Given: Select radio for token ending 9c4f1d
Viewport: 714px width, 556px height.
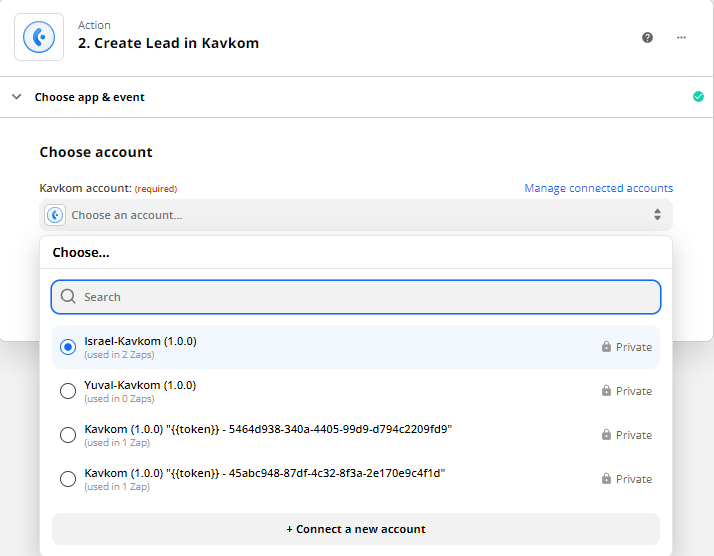Looking at the screenshot, I should coord(68,479).
